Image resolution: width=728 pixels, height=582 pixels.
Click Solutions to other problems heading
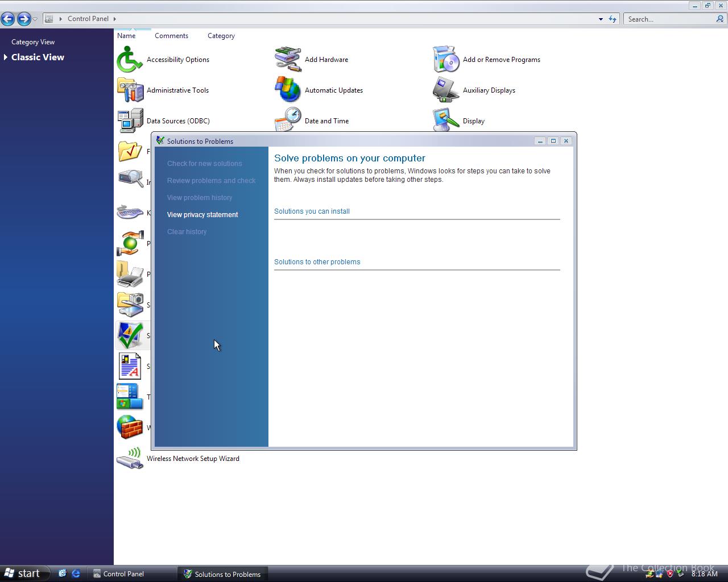coord(317,262)
